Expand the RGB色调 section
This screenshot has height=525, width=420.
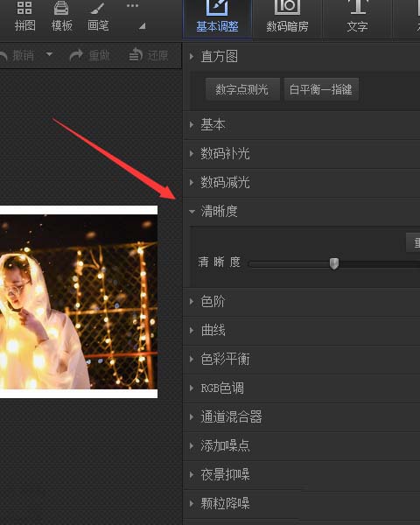click(301, 388)
